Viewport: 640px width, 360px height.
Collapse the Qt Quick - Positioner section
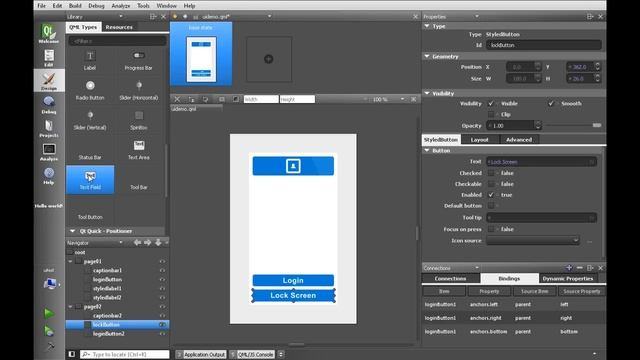point(72,231)
